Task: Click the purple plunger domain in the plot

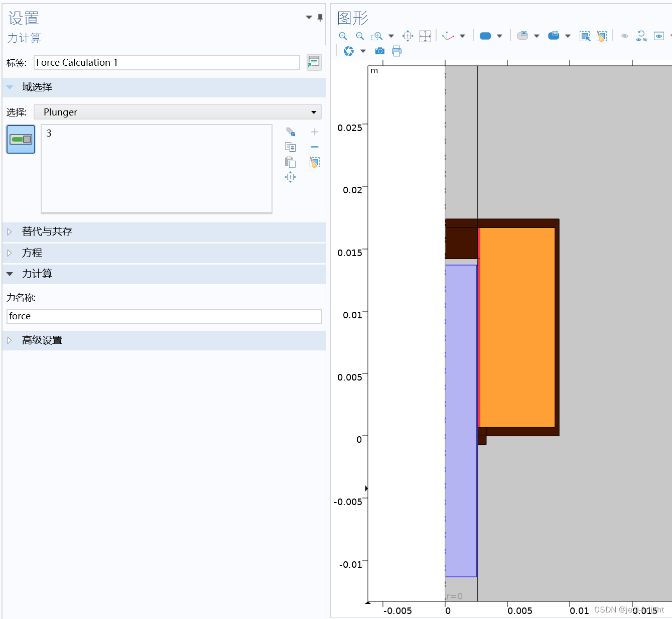Action: pyautogui.click(x=461, y=421)
